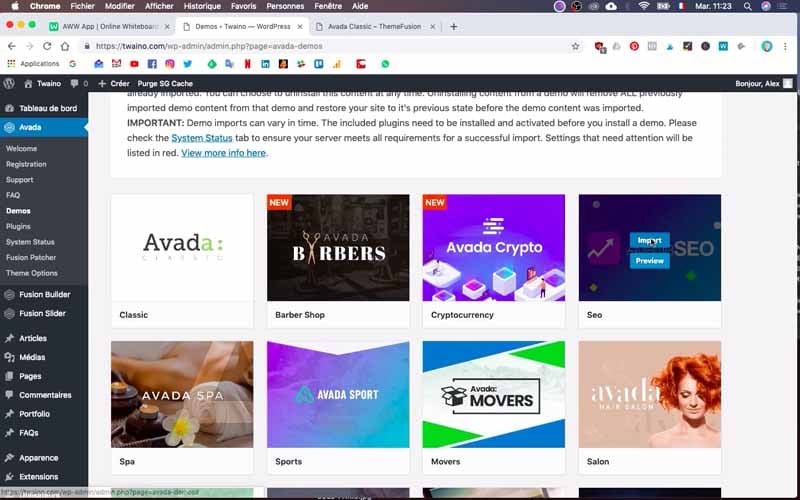Click Purge SG Cache
The image size is (800, 500).
pos(165,83)
